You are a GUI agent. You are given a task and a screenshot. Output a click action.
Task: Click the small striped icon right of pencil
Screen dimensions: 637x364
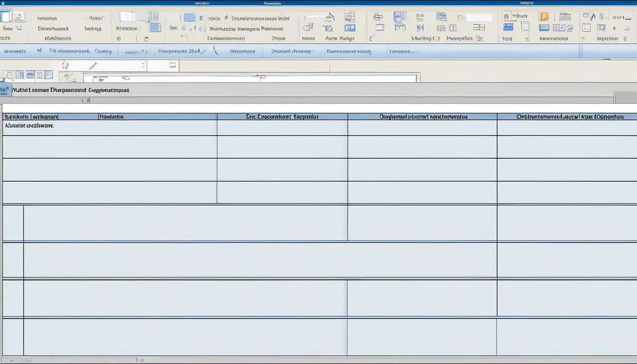[x=173, y=65]
